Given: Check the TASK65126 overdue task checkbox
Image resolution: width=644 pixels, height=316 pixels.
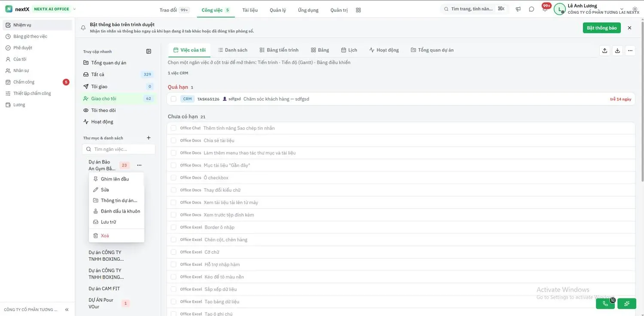Looking at the screenshot, I should click(173, 99).
